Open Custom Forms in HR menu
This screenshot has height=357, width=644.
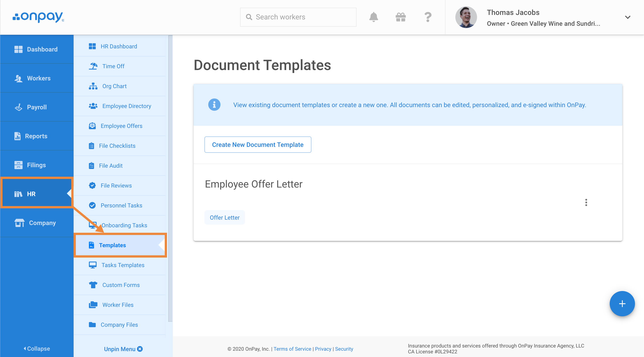click(120, 285)
